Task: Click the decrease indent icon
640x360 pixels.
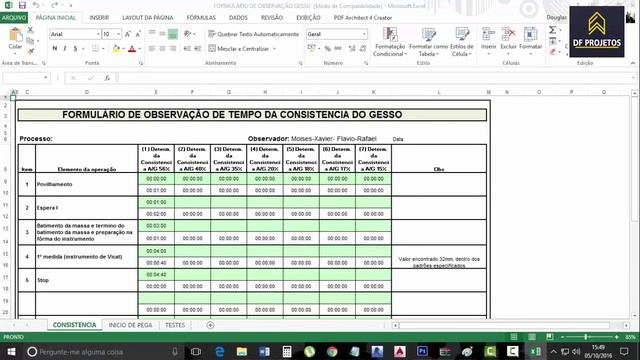Action: click(x=187, y=49)
